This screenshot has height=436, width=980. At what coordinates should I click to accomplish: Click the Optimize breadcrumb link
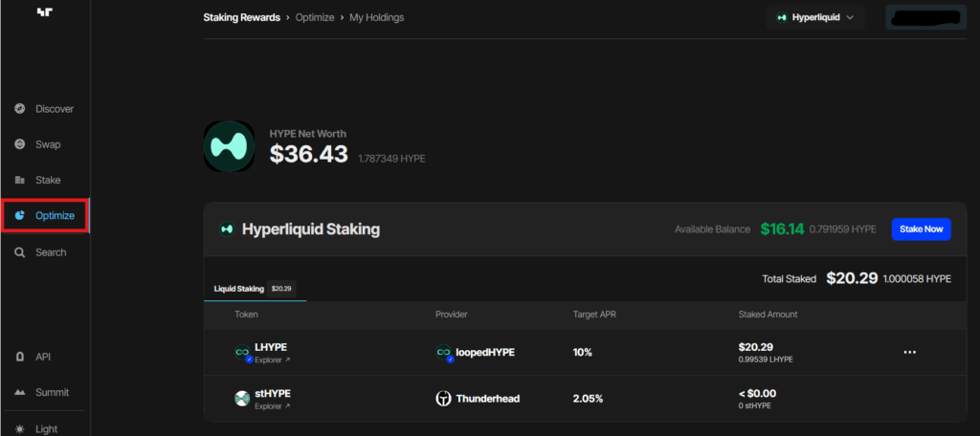point(314,17)
